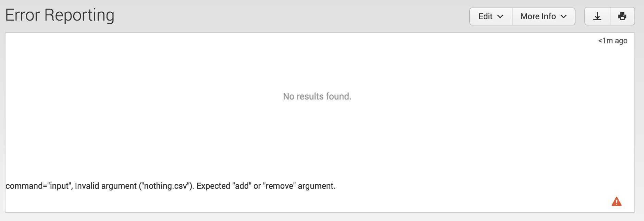
Task: Open the More Info menu label
Action: [538, 16]
